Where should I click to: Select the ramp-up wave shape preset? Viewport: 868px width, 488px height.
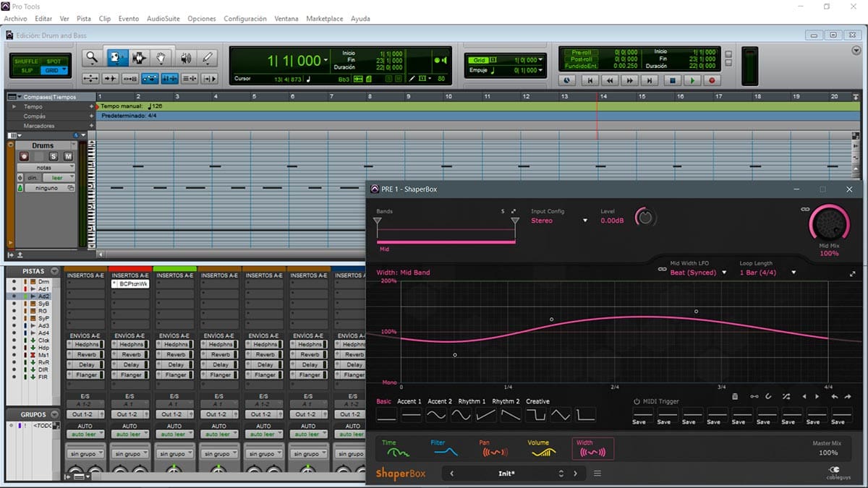point(486,415)
